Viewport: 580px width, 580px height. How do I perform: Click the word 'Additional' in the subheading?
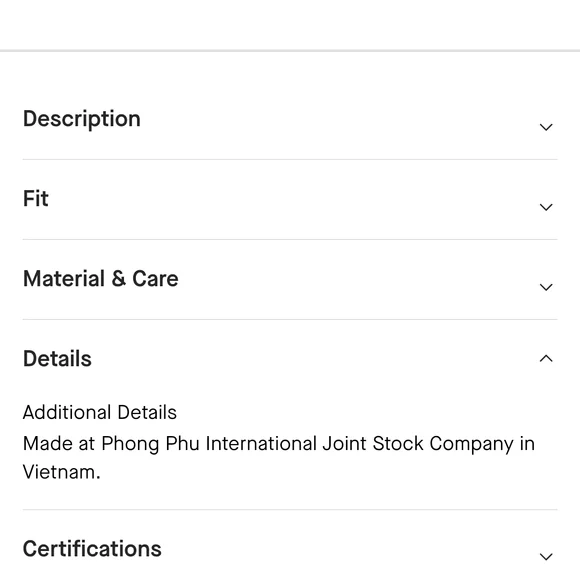tap(67, 412)
